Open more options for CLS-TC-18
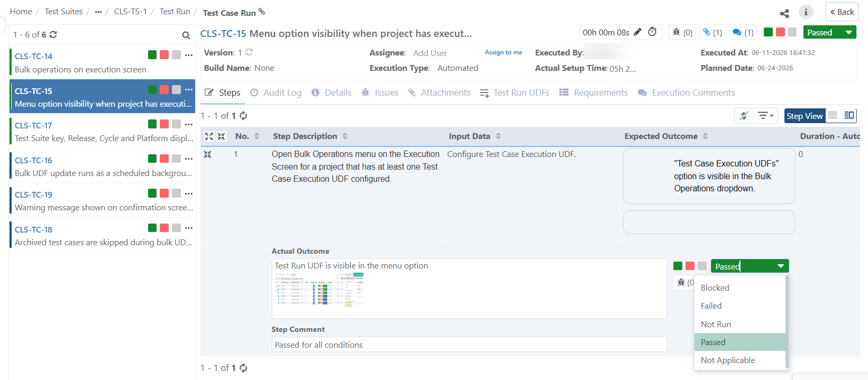 pos(189,228)
